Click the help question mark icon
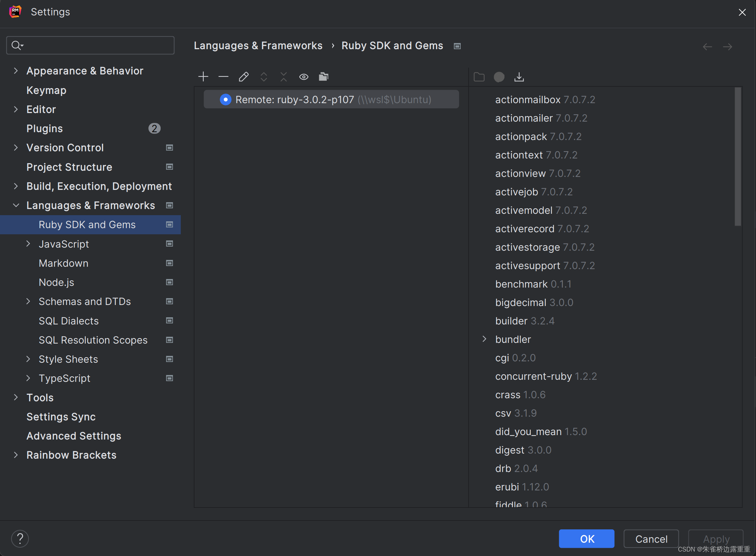Image resolution: width=756 pixels, height=556 pixels. 20,539
